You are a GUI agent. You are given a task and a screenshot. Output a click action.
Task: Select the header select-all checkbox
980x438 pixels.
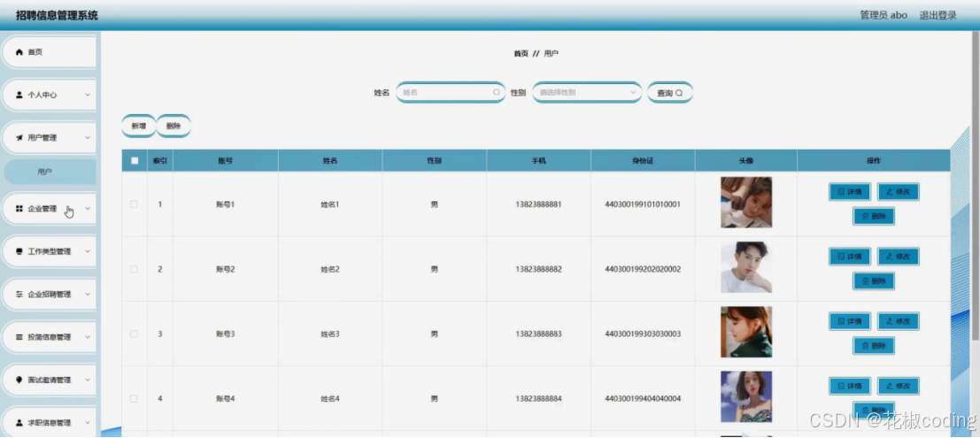[x=135, y=160]
